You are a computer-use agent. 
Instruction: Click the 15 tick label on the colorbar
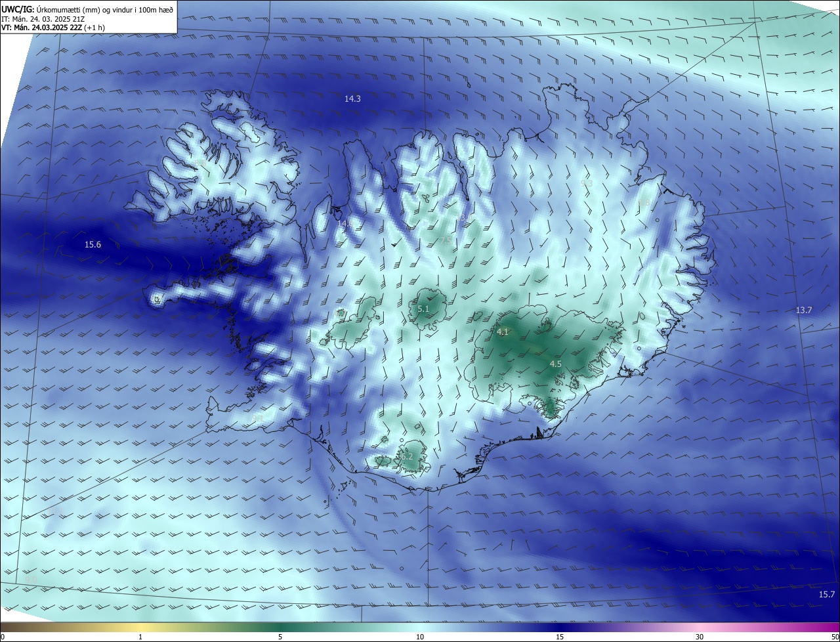(560, 637)
